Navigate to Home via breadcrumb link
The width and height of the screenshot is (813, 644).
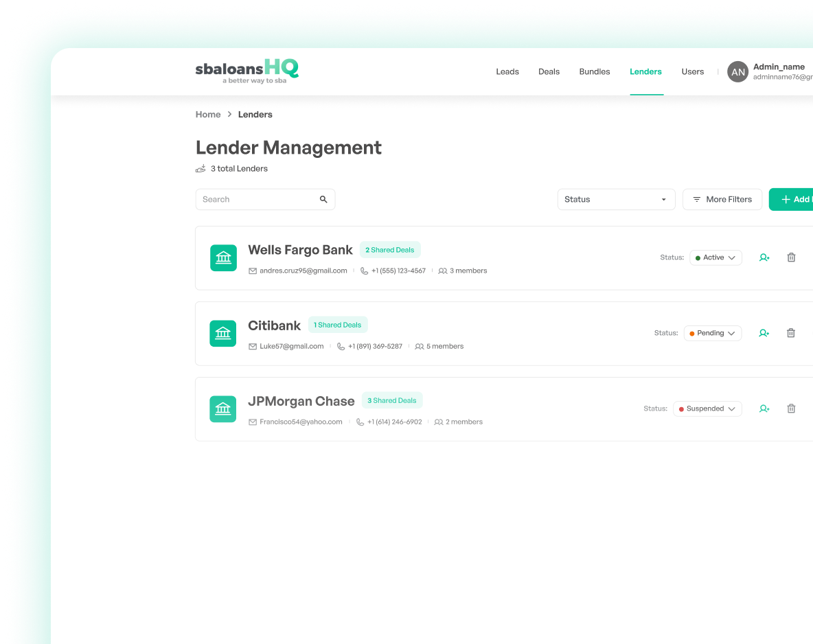pyautogui.click(x=208, y=114)
